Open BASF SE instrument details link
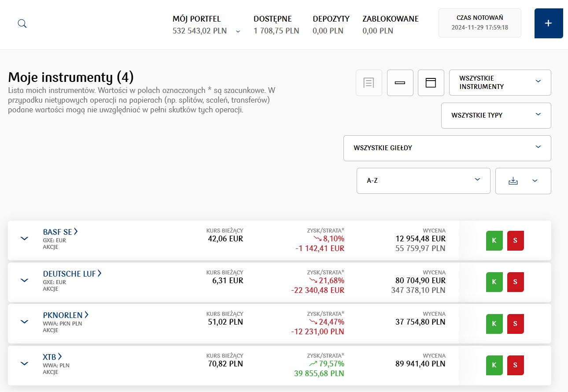 (x=60, y=232)
